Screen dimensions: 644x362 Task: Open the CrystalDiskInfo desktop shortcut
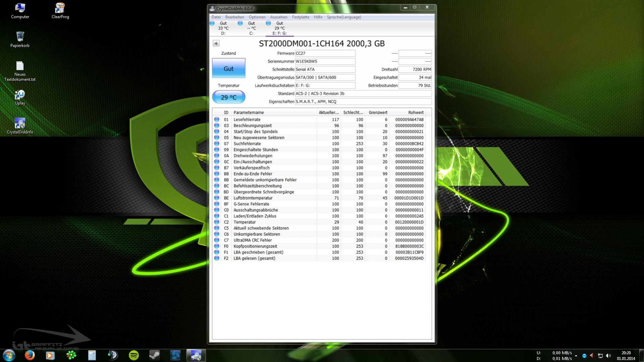[x=20, y=126]
